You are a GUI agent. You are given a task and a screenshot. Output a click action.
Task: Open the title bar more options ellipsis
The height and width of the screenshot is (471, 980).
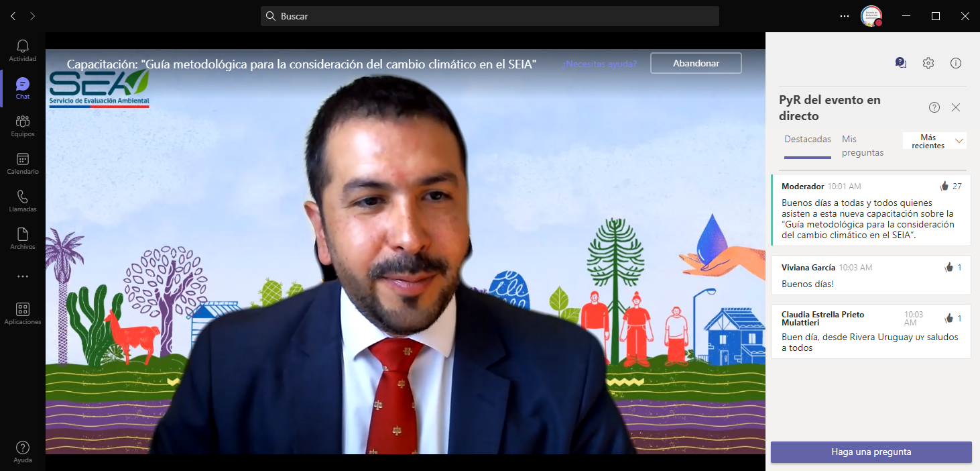point(845,16)
